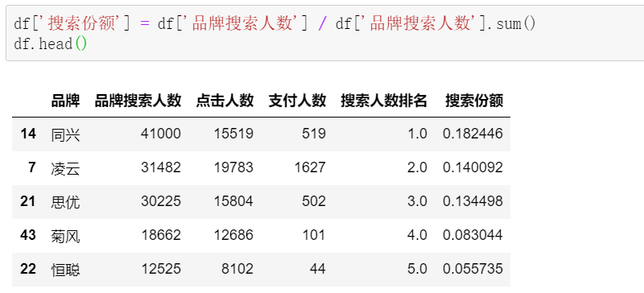Click payment count value 101

pyautogui.click(x=314, y=235)
